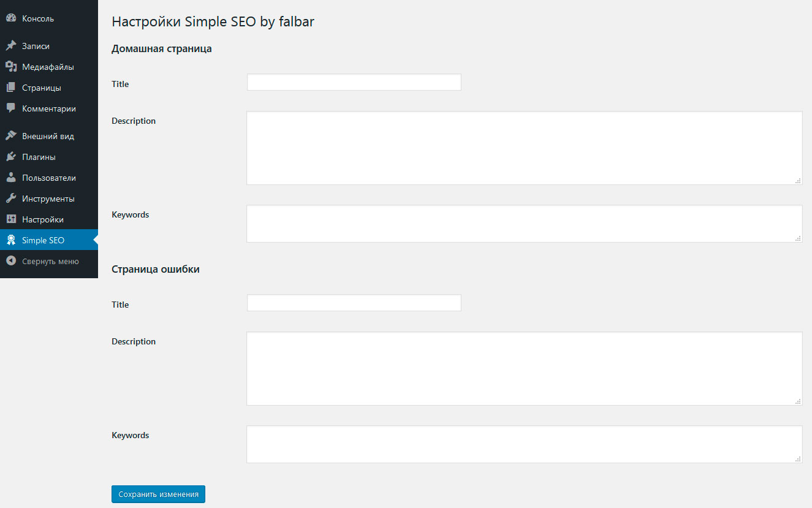Screen dimensions: 812x508
Task: Open the Записи menu item
Action: pyautogui.click(x=49, y=46)
